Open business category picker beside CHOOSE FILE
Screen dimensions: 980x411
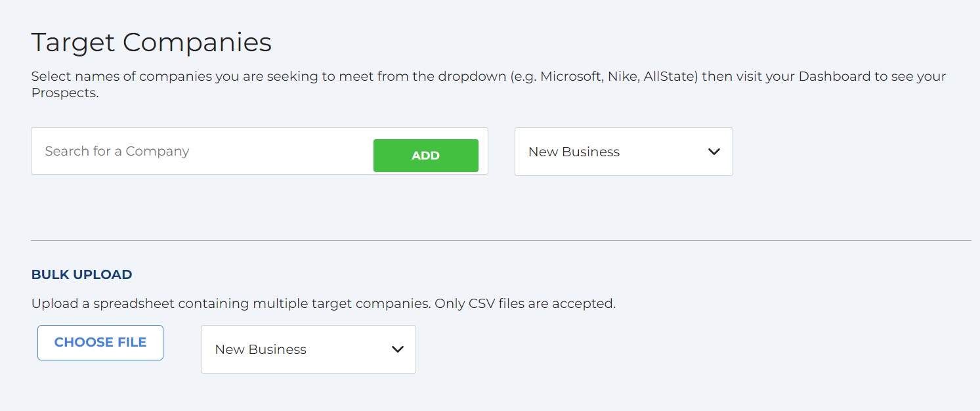click(308, 349)
